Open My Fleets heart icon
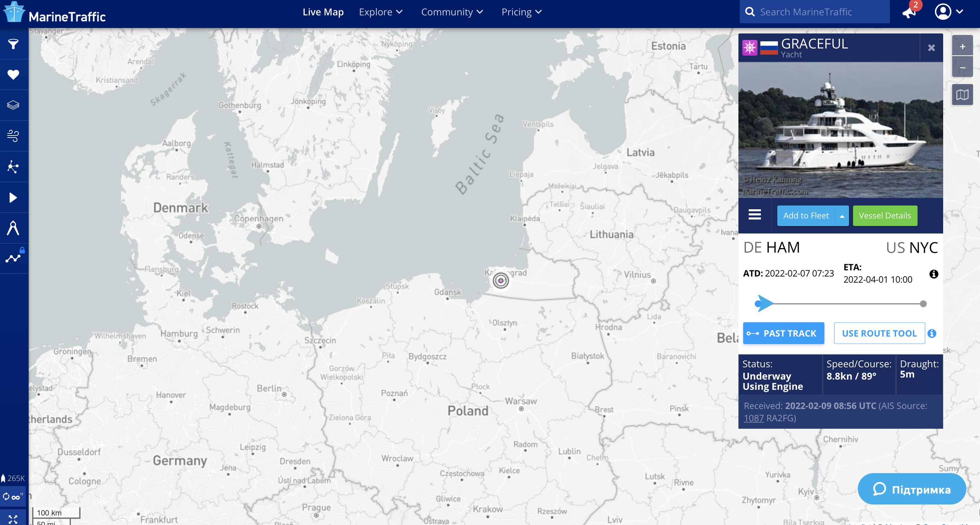980x525 pixels. (x=13, y=75)
